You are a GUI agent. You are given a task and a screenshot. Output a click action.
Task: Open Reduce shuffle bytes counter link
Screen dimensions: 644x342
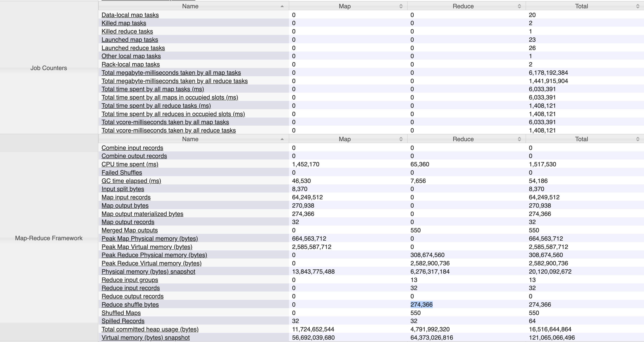coord(130,305)
